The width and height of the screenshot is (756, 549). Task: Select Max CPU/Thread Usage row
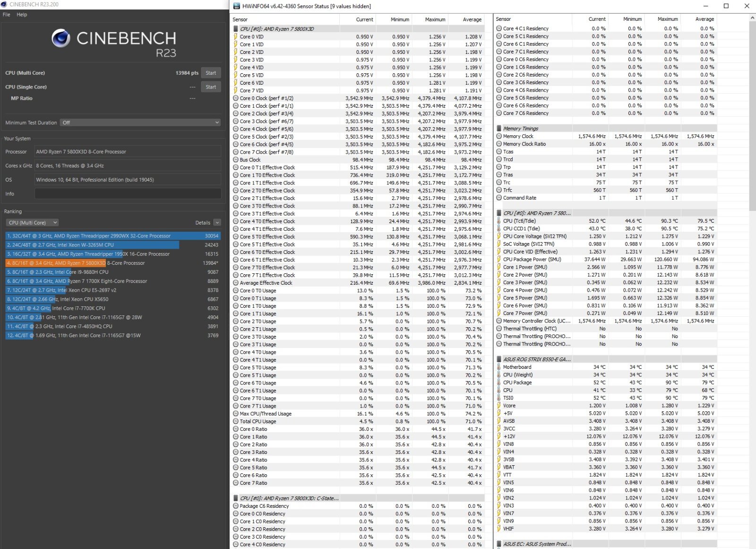point(358,414)
